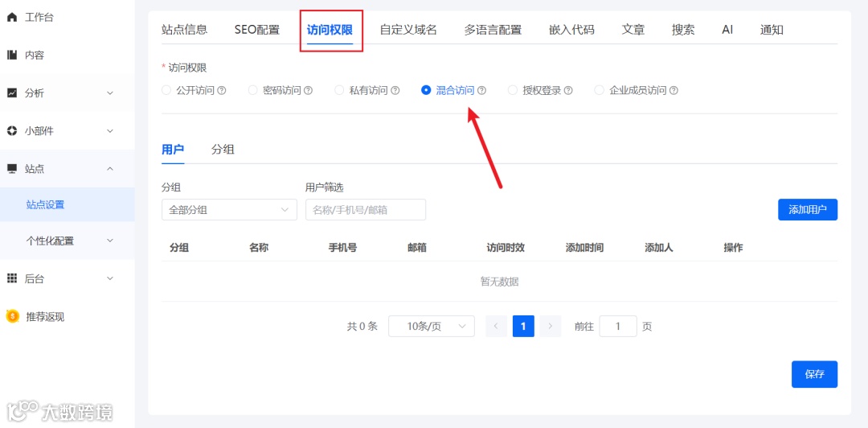The image size is (868, 428).
Task: Open the 自定义域名 tab
Action: 408,30
